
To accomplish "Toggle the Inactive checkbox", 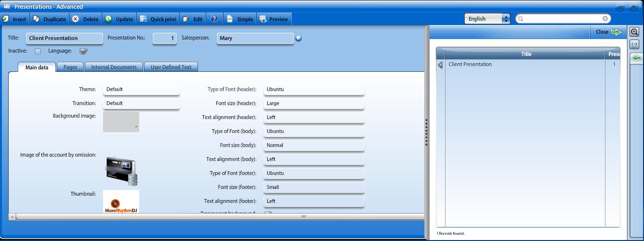I will click(38, 51).
